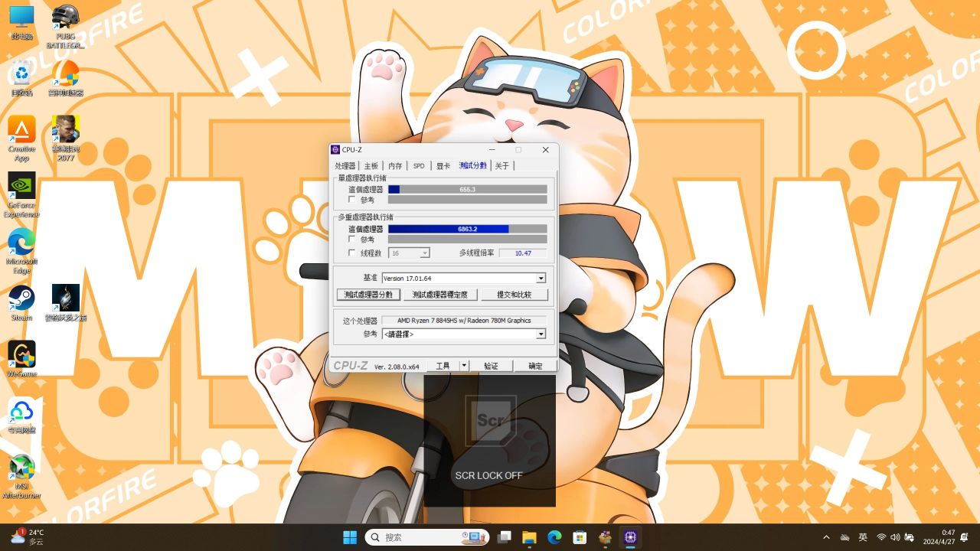Close the CPU-Z window
980x551 pixels.
[x=545, y=150]
